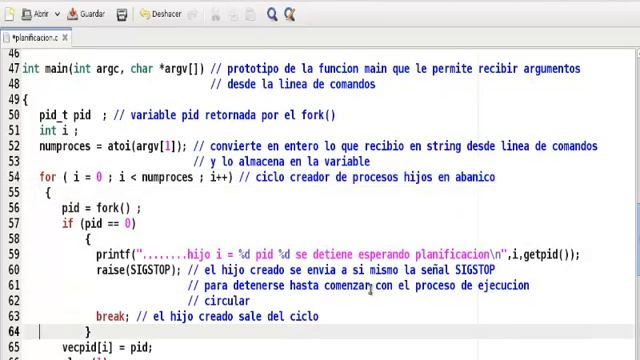Click comment "el hijo creado sale del ciclo"
Screen dimensions: 640x360
pos(236,317)
